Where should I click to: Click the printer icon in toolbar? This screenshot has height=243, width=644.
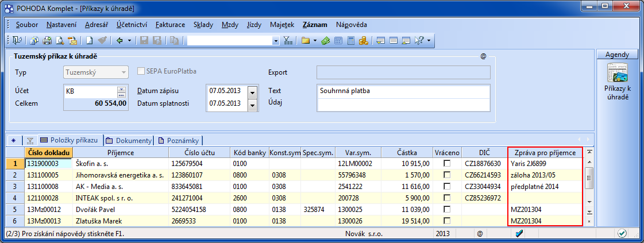coord(48,40)
